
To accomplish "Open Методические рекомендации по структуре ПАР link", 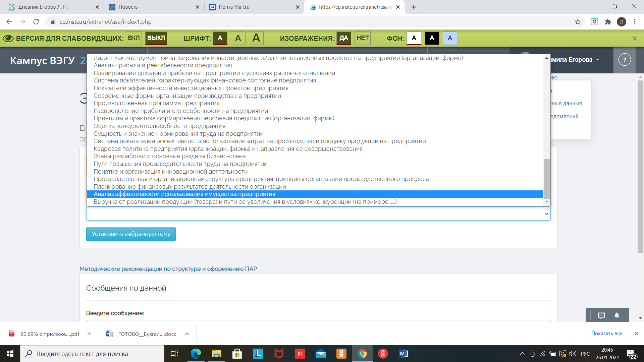I will (x=168, y=269).
